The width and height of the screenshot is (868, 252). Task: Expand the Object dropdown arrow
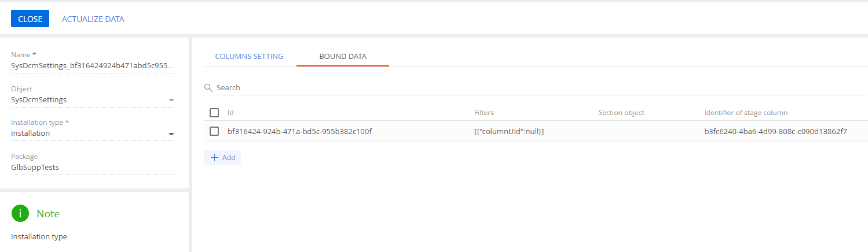click(171, 100)
